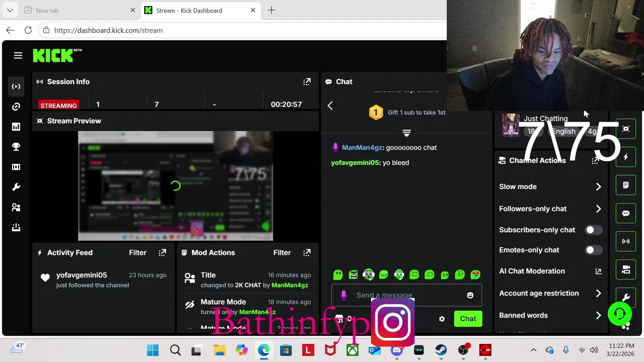Image resolution: width=644 pixels, height=362 pixels.
Task: Click the lightning bolt icon in right toolbar
Action: pyautogui.click(x=626, y=157)
